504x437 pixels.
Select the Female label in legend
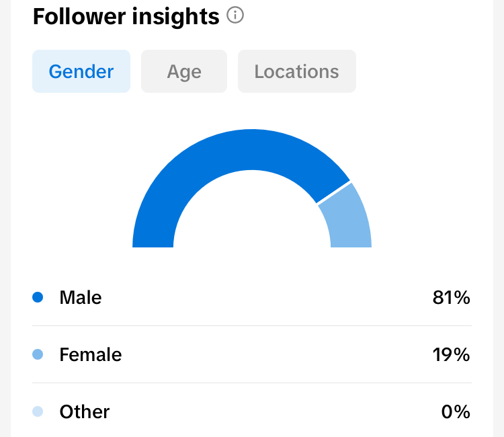91,354
